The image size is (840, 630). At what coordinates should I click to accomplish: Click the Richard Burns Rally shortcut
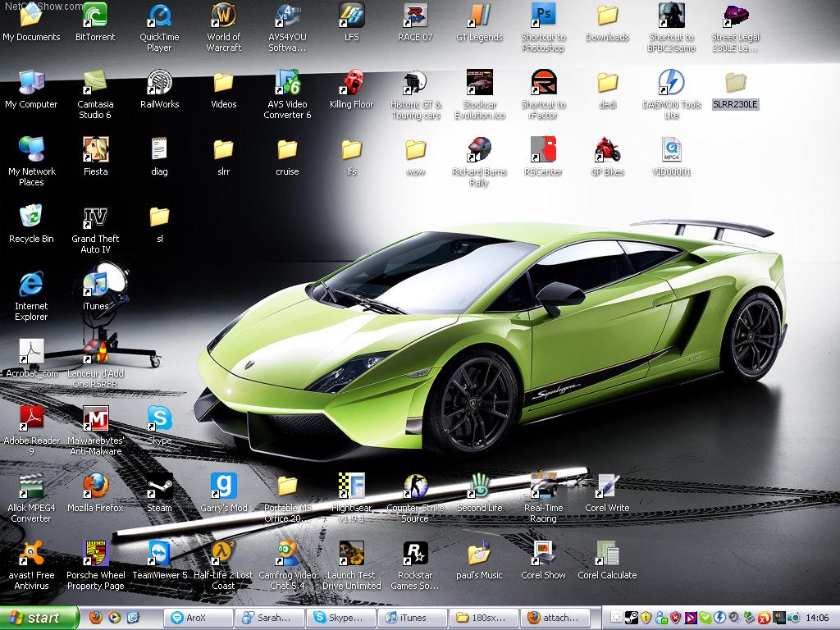(479, 149)
